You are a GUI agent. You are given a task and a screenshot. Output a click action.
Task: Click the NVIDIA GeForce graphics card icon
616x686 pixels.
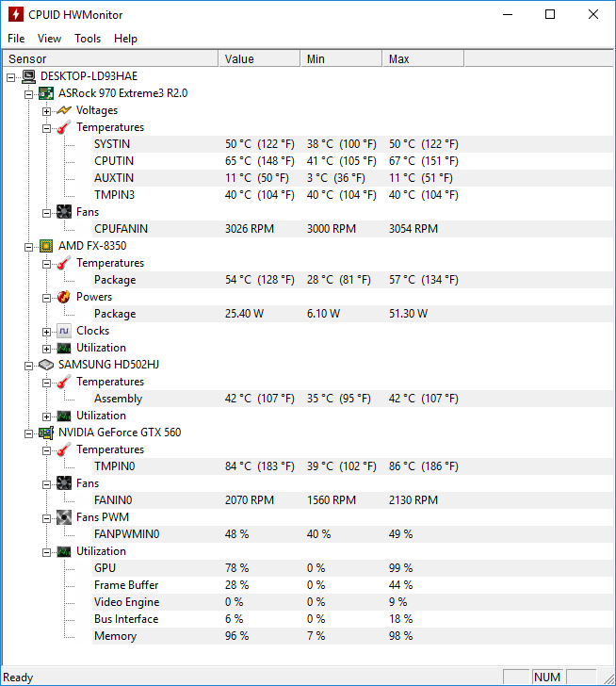[46, 433]
